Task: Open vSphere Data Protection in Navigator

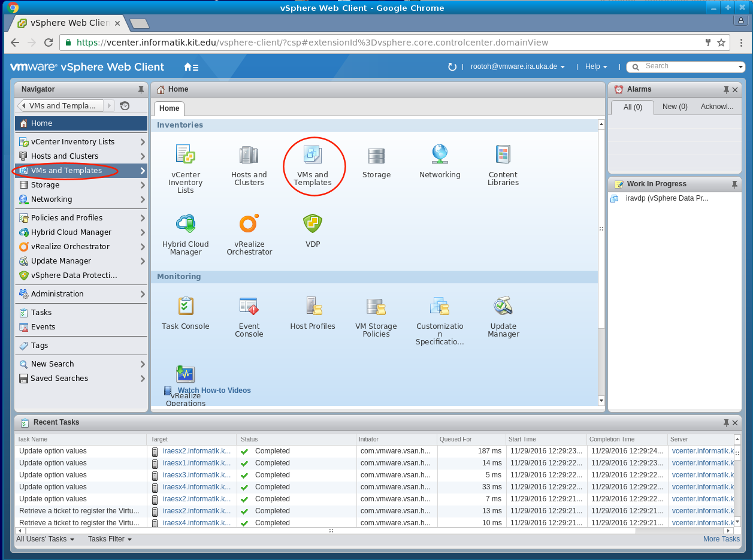Action: pyautogui.click(x=81, y=276)
